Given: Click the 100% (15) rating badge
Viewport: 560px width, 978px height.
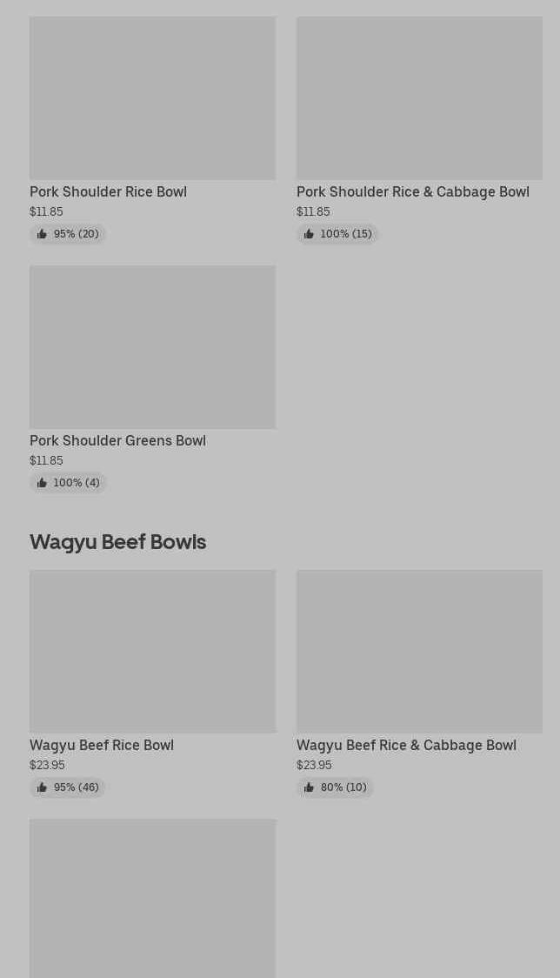Looking at the screenshot, I should [x=337, y=234].
